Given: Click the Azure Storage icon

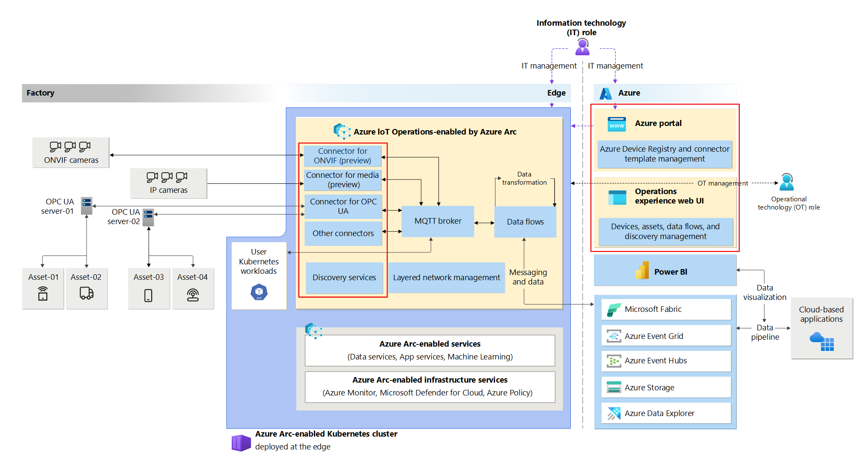Looking at the screenshot, I should coord(614,387).
